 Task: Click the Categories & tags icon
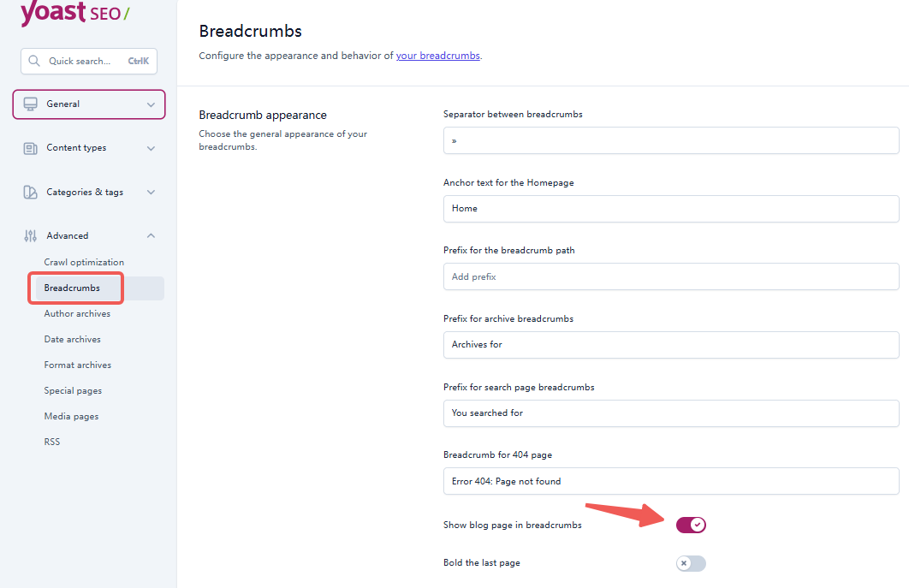click(x=30, y=192)
